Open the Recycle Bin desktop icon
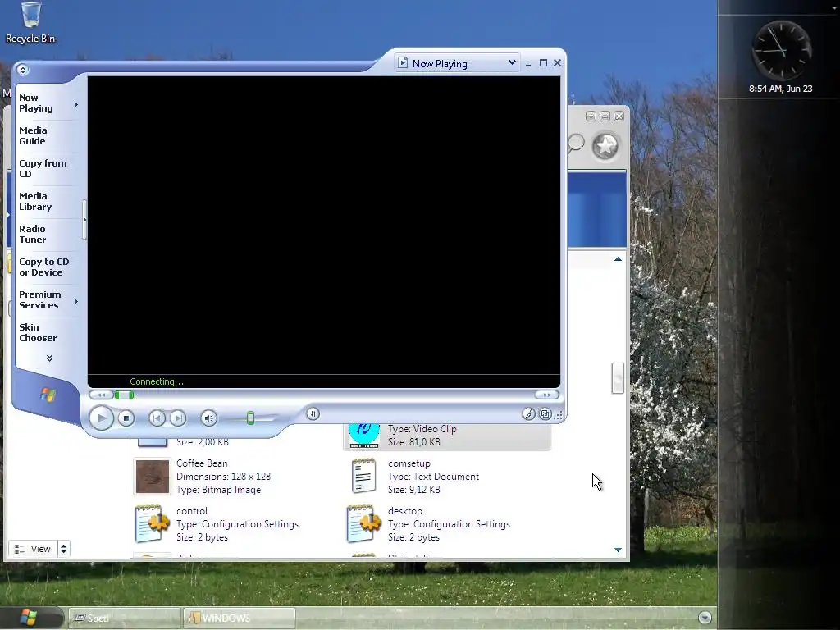Screen dimensions: 840x630 click(x=30, y=22)
